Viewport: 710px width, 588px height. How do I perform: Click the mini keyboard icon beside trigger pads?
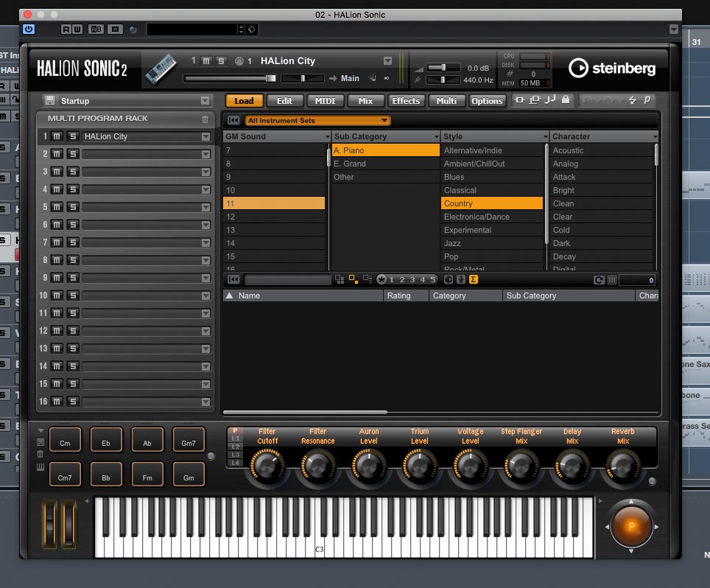click(x=41, y=467)
